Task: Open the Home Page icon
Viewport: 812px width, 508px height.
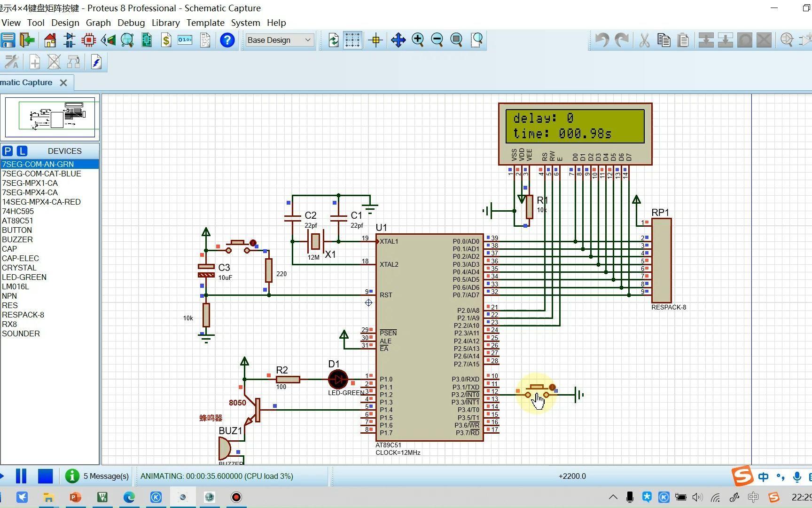Action: click(50, 40)
